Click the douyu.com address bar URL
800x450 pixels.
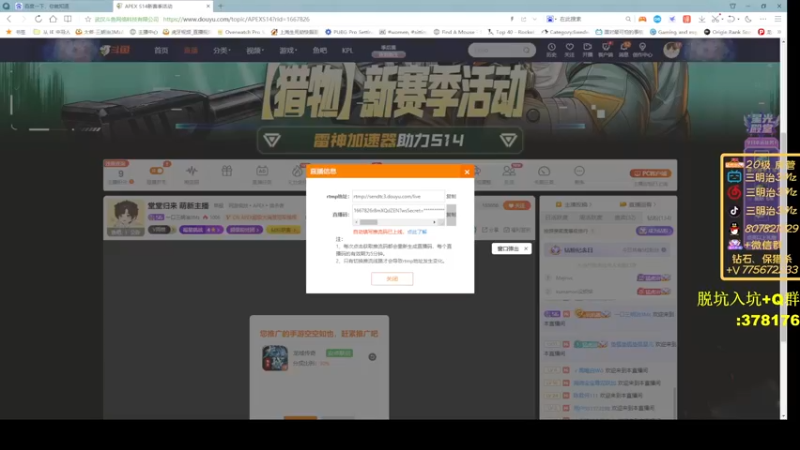[x=236, y=19]
